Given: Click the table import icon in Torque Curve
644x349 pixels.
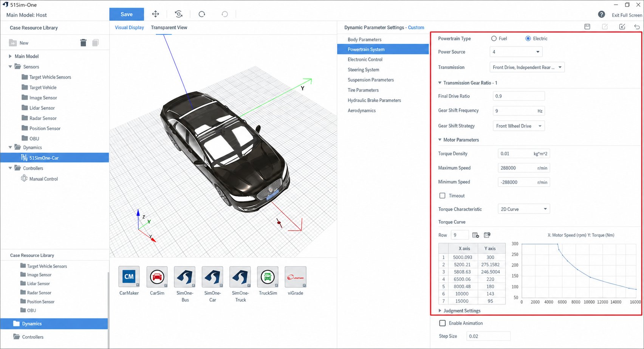Looking at the screenshot, I should [x=487, y=235].
